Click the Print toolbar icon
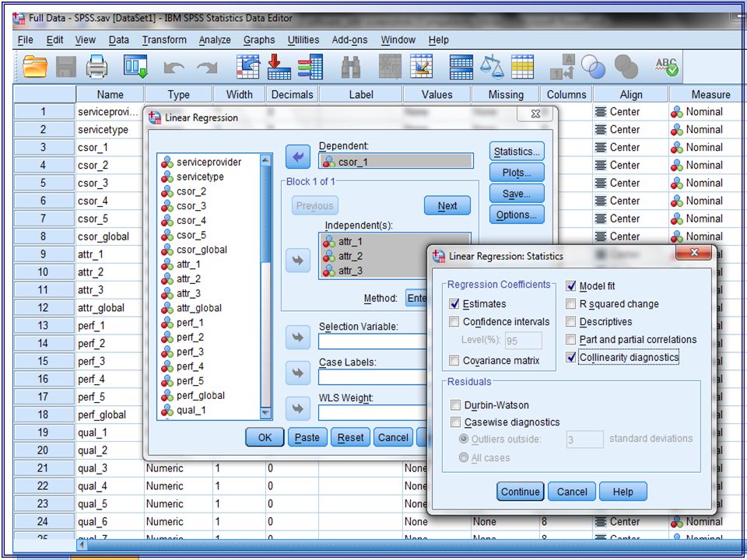This screenshot has width=747, height=560. pyautogui.click(x=96, y=67)
